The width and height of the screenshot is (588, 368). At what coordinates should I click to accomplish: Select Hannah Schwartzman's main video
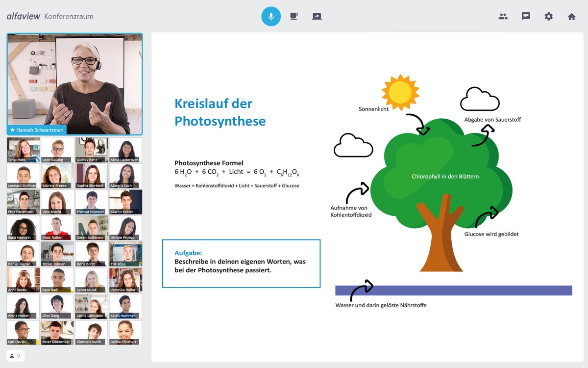[x=74, y=81]
